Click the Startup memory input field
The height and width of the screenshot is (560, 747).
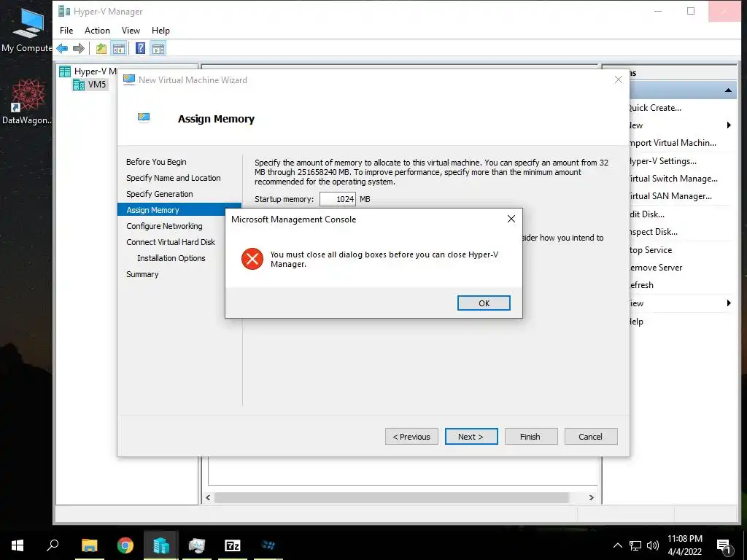pos(337,199)
